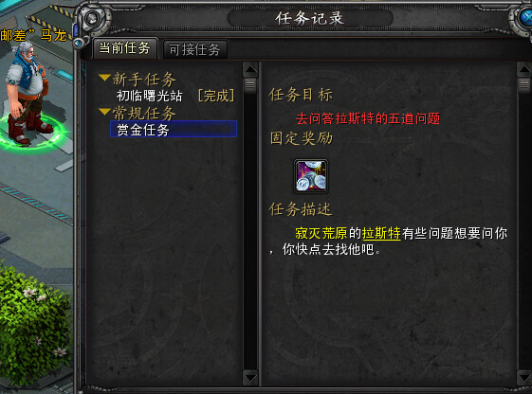532x394 pixels.
Task: Click the details pane scroll-up arrow
Action: (x=524, y=69)
